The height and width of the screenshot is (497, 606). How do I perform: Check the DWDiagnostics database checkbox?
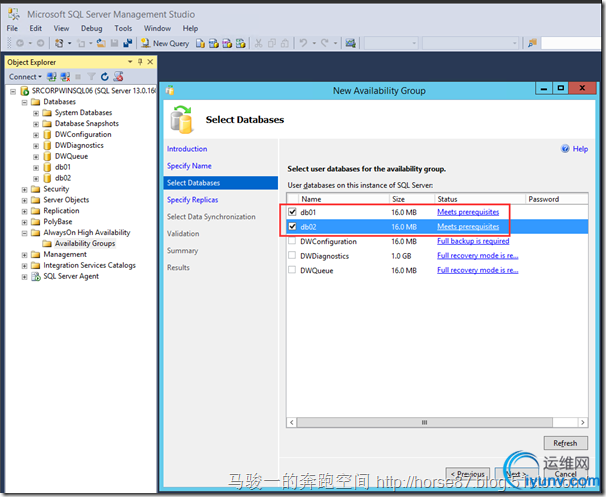(x=292, y=255)
